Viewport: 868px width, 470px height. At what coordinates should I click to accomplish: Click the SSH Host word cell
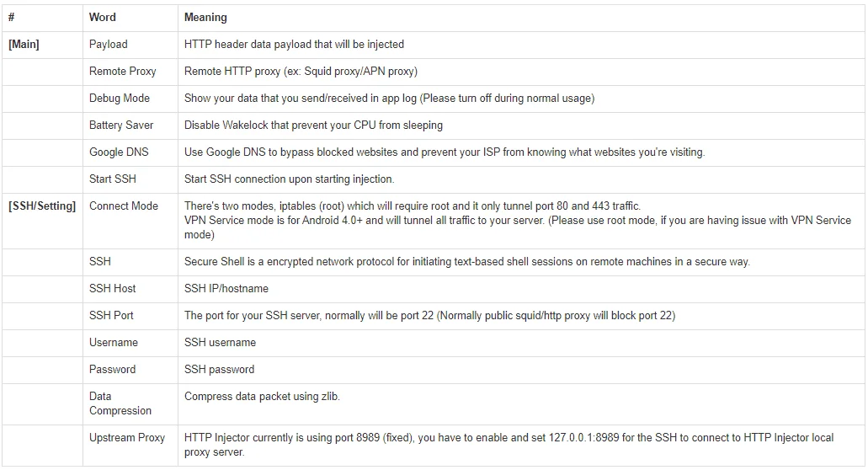pyautogui.click(x=112, y=288)
